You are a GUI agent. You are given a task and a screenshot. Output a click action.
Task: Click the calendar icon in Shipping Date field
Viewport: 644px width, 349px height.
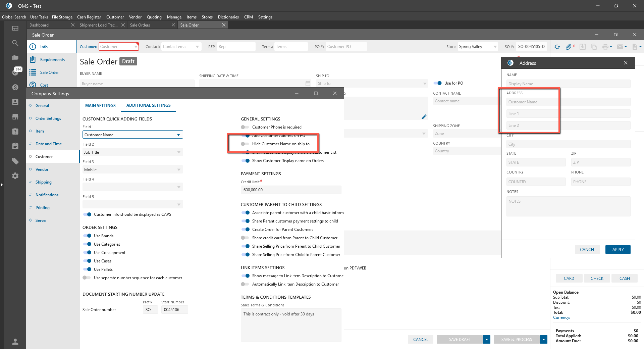point(308,83)
